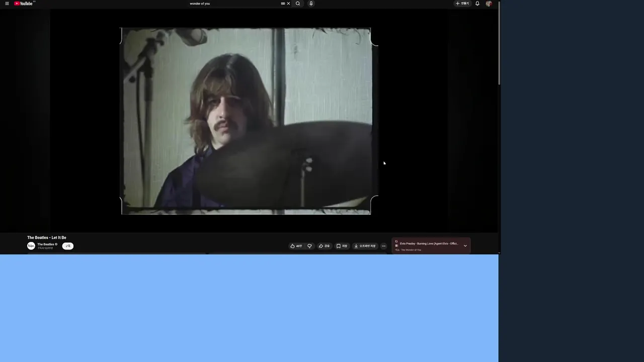Save the video to a playlist
Image resolution: width=644 pixels, height=362 pixels.
[x=342, y=246]
